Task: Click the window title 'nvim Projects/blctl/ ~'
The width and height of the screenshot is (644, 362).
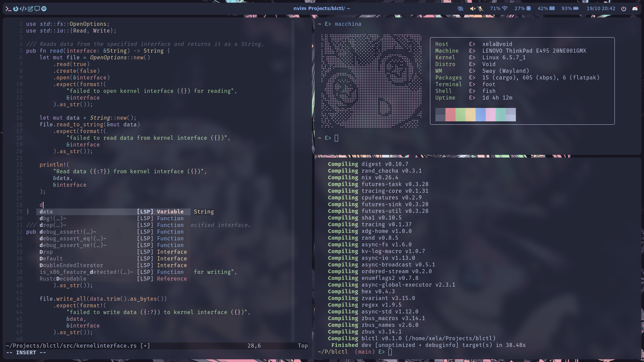Action: pyautogui.click(x=322, y=9)
